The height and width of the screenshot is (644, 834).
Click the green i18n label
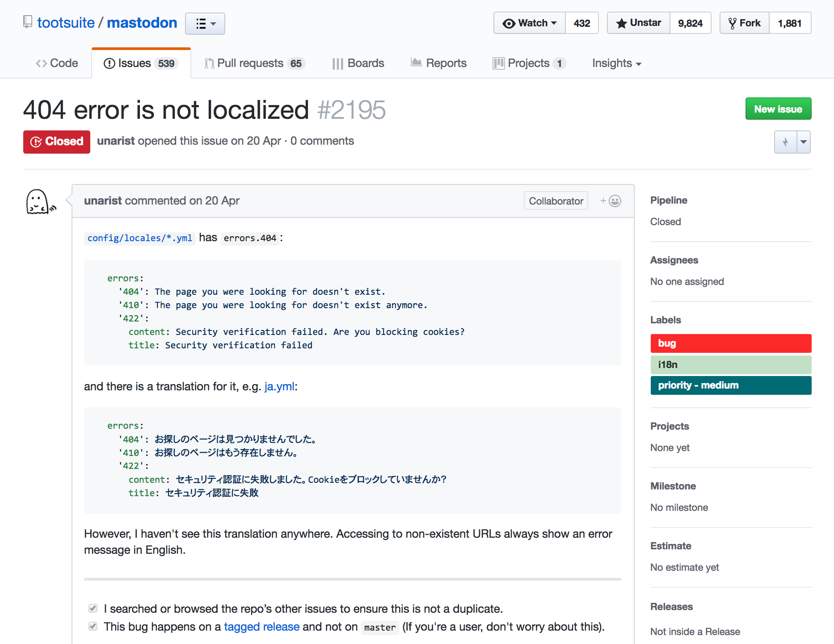(731, 365)
